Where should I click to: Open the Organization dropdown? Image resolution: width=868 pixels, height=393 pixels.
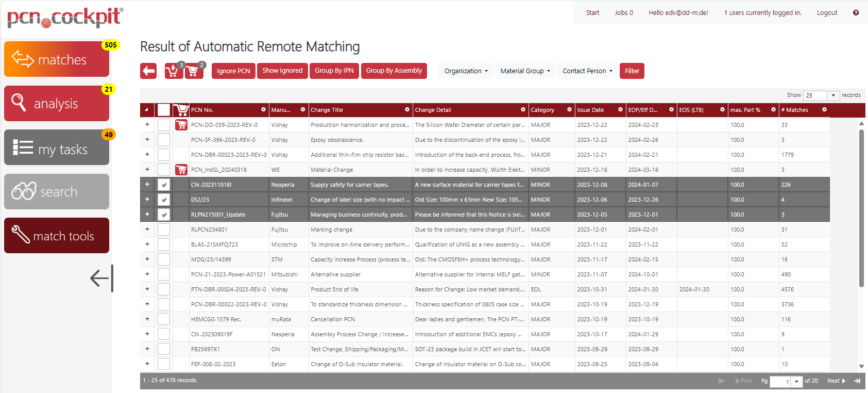pyautogui.click(x=466, y=71)
